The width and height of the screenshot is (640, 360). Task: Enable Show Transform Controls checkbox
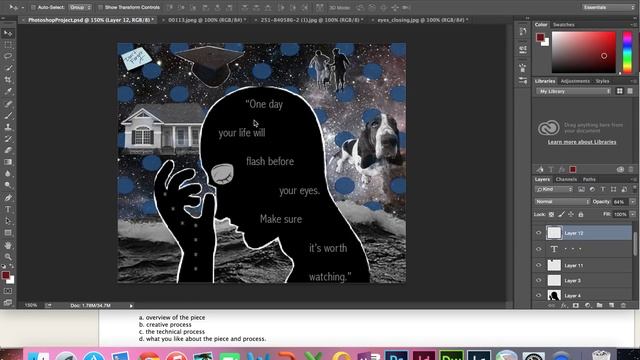point(100,7)
